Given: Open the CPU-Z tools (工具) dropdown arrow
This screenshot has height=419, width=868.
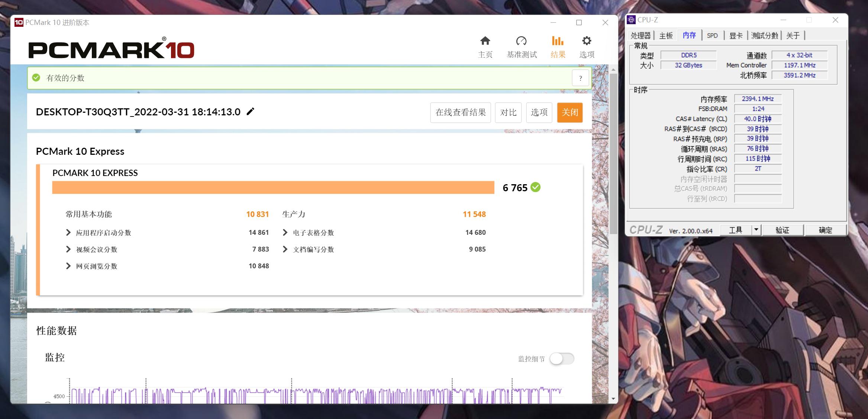Looking at the screenshot, I should point(756,230).
